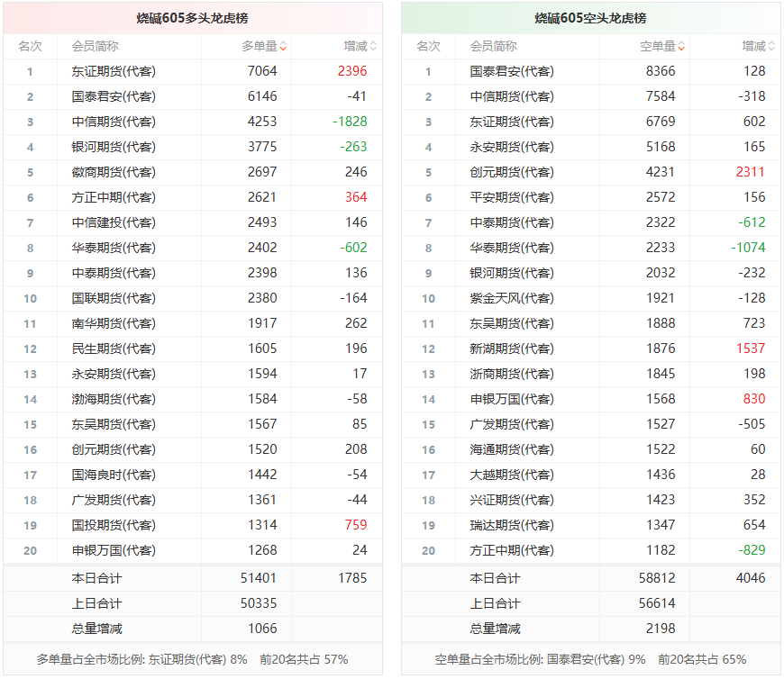Click 中泰期货(代客) in short table rank 7
This screenshot has height=679, width=784.
512,222
